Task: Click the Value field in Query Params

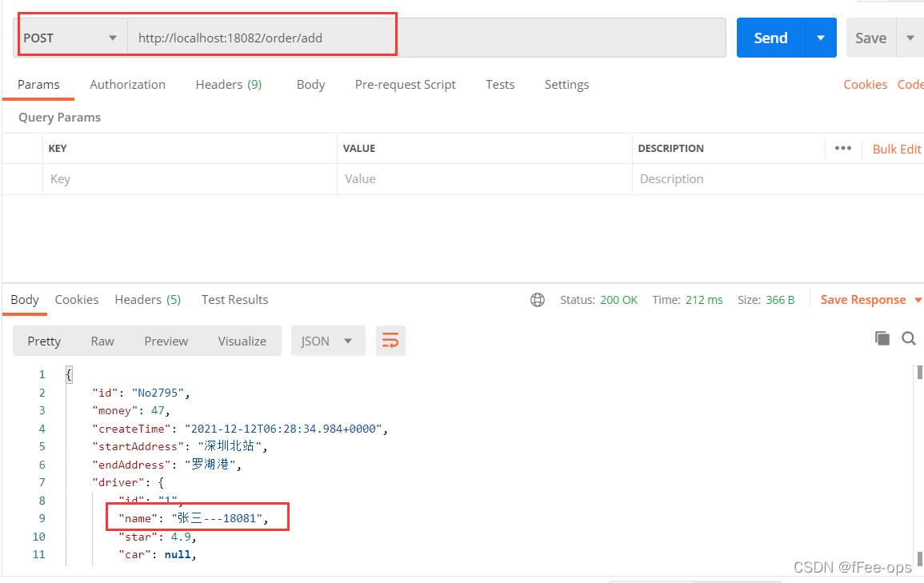Action: (x=484, y=179)
